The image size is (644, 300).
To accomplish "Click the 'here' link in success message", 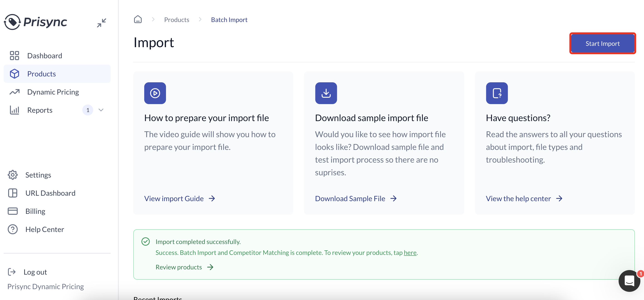I will coord(410,253).
